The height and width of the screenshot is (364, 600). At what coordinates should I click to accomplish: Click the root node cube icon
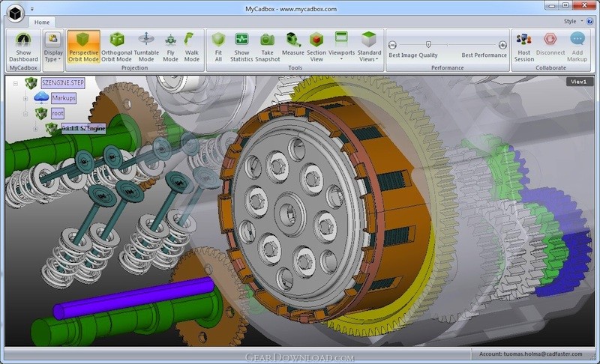pos(41,113)
